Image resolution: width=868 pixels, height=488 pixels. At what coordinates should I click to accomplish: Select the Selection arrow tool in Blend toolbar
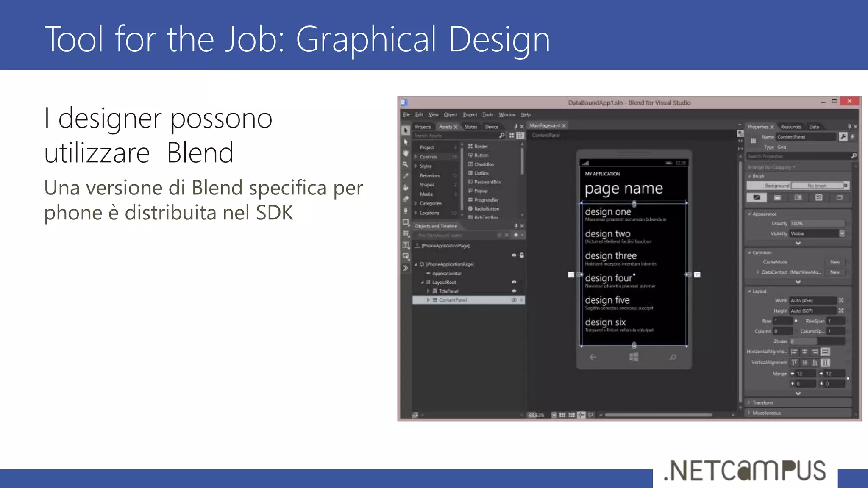coord(406,130)
